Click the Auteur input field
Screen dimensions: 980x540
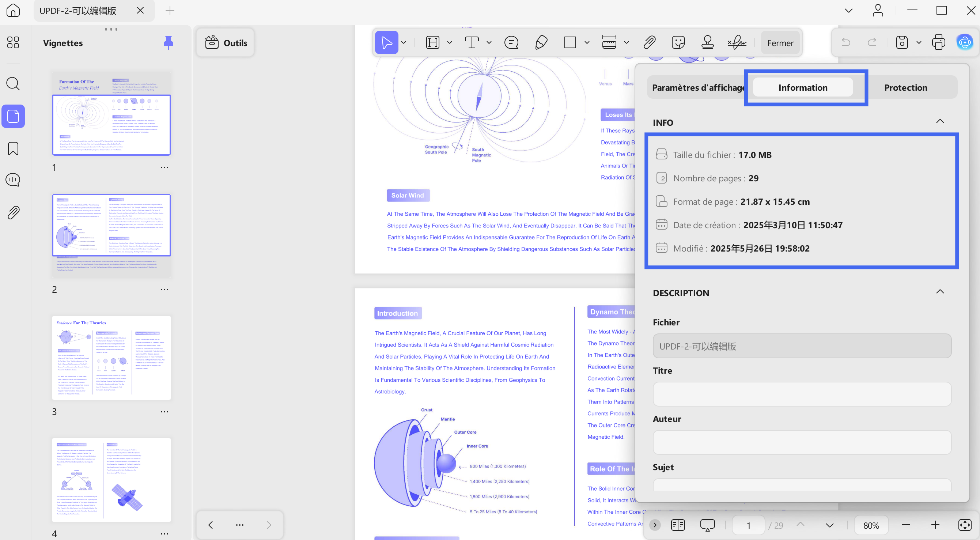click(x=802, y=442)
